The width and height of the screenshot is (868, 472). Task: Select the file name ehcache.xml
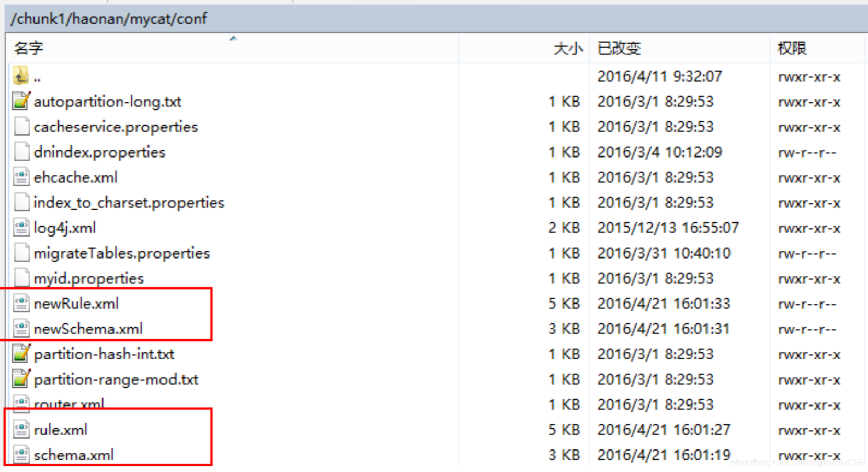tap(76, 177)
